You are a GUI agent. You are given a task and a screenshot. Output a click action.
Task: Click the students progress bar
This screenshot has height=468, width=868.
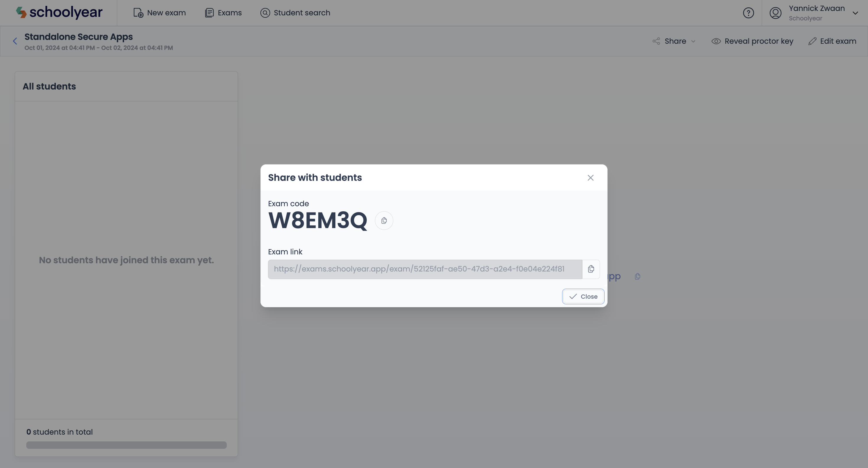[x=126, y=445]
